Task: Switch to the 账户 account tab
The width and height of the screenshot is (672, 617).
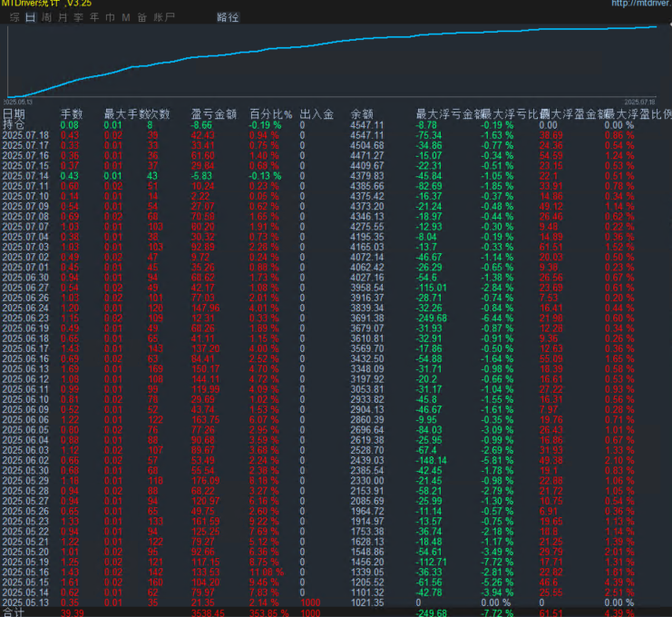Action: (164, 17)
